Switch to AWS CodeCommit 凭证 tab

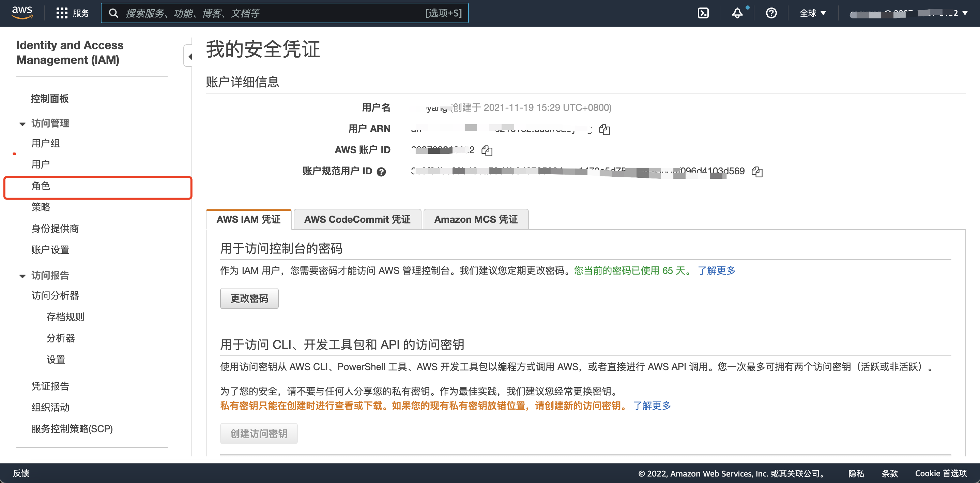(x=357, y=219)
